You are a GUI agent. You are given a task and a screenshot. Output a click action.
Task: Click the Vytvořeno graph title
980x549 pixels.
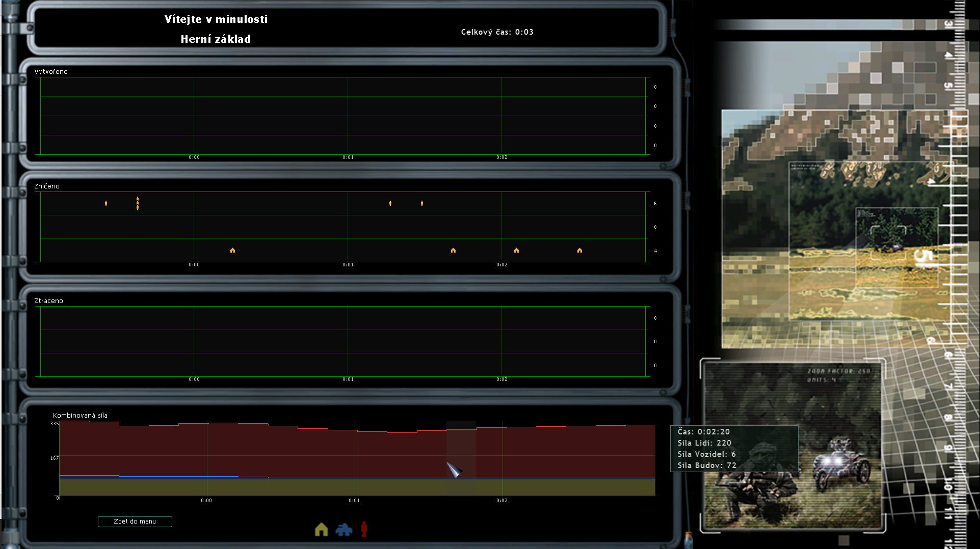tap(51, 72)
